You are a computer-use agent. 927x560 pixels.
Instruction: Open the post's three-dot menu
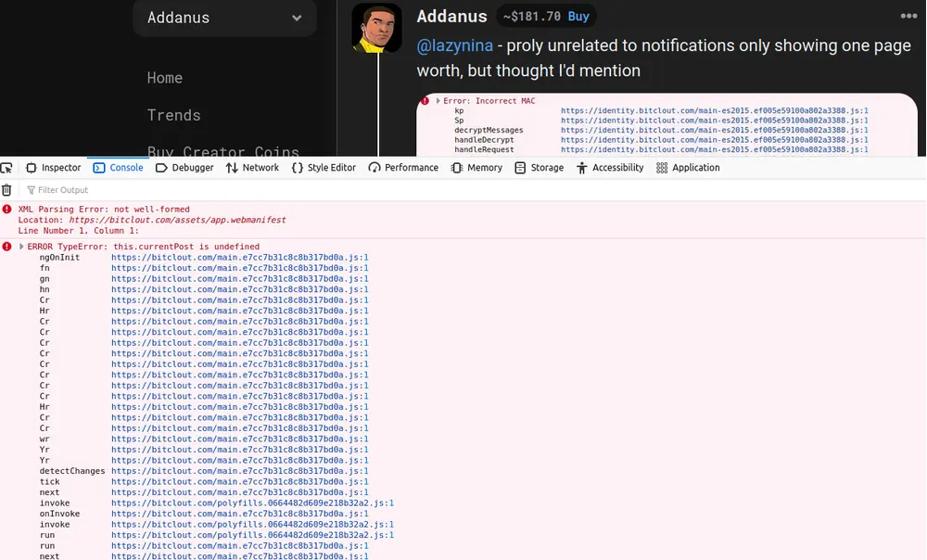pos(908,16)
